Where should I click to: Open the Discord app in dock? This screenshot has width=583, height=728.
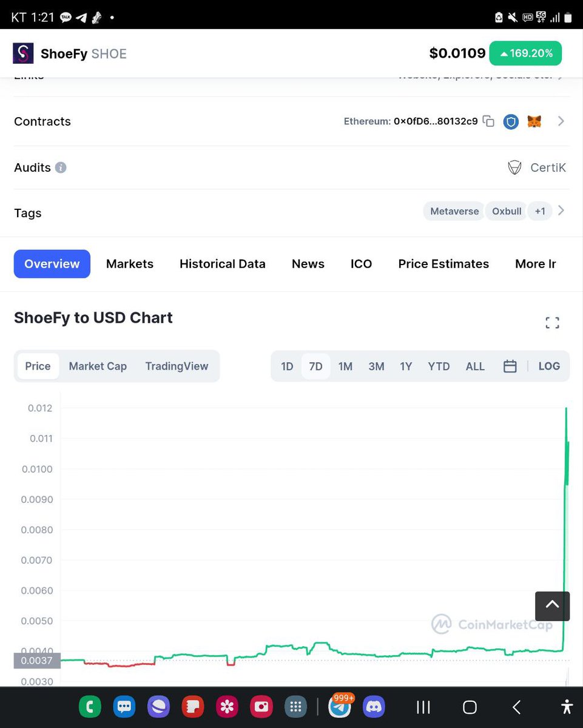(374, 707)
